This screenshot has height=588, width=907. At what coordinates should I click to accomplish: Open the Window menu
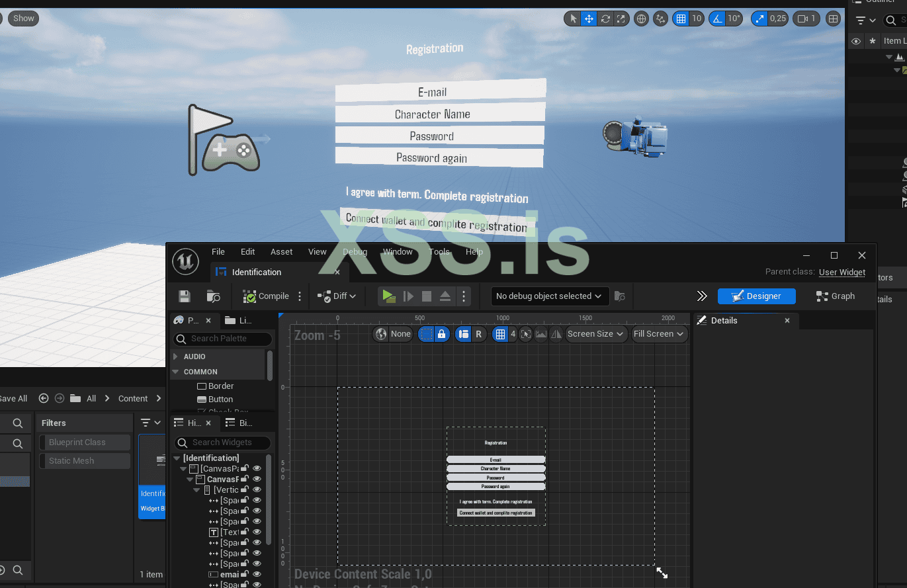pyautogui.click(x=398, y=251)
